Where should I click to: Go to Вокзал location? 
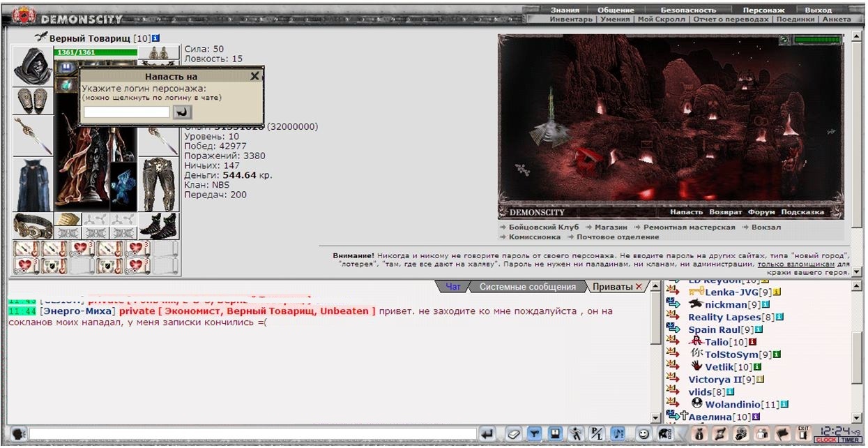[x=766, y=227]
